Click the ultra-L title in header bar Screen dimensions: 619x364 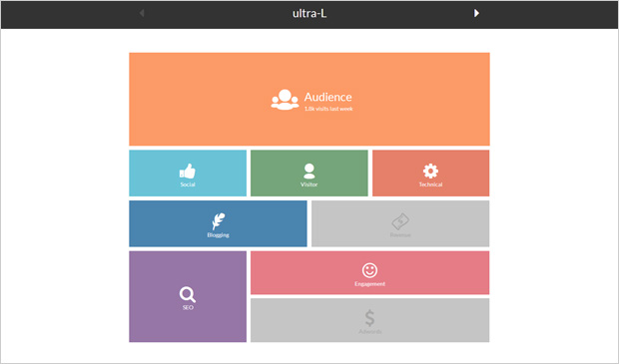click(x=309, y=13)
